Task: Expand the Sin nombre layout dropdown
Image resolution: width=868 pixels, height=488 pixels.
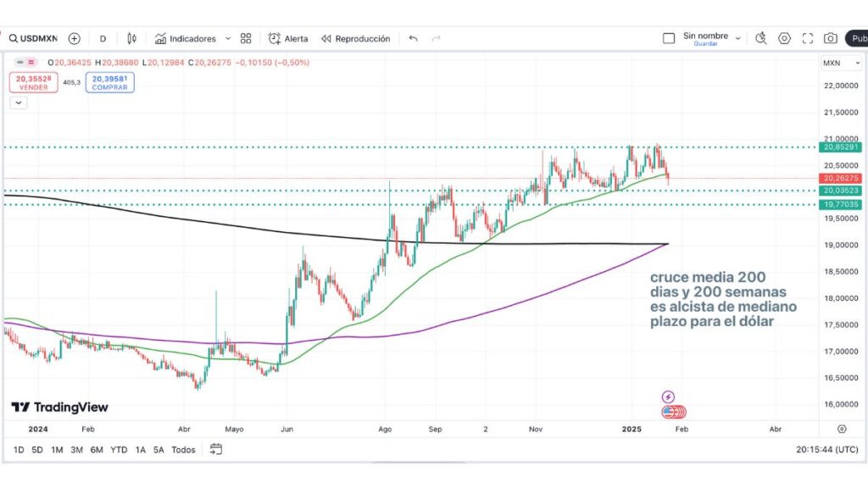Action: [737, 38]
